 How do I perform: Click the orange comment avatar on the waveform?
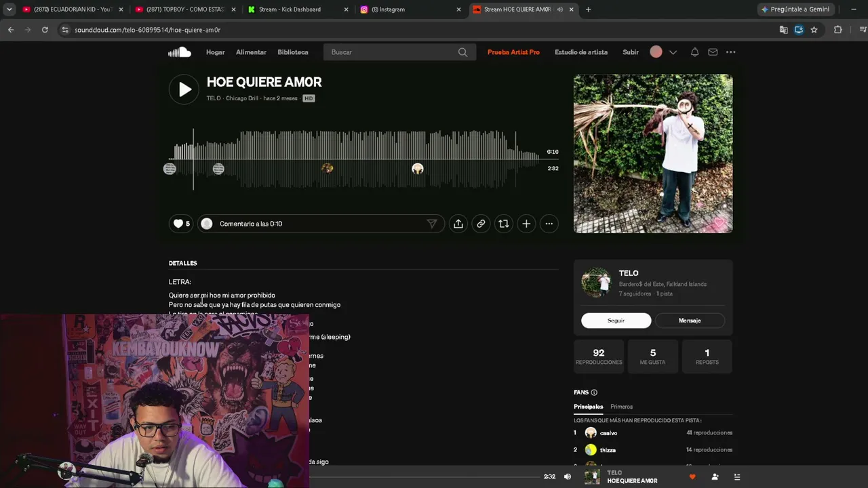328,168
